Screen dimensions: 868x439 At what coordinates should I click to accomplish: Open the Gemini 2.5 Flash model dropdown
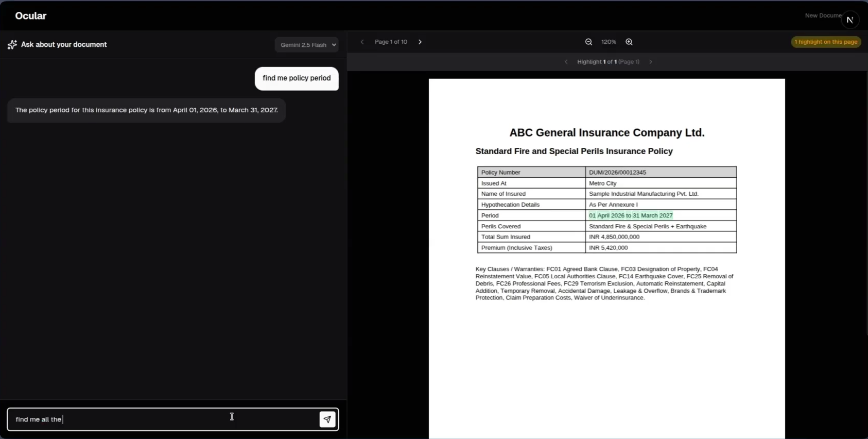(x=307, y=45)
